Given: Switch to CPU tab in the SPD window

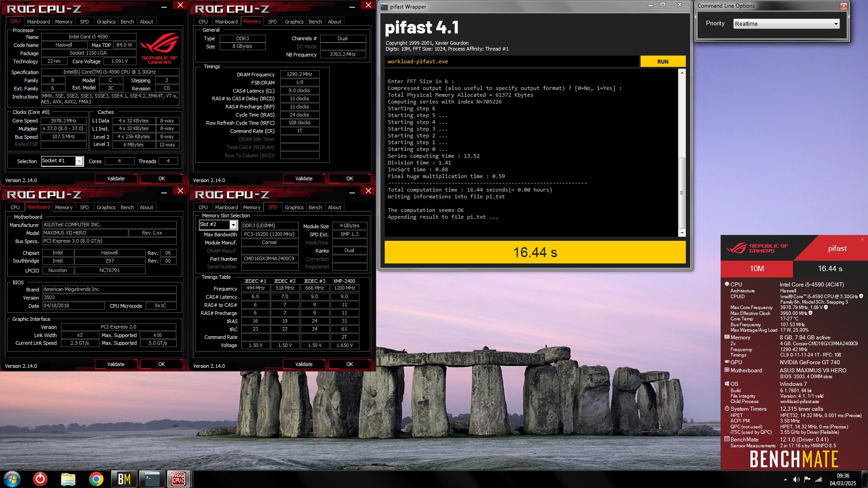Looking at the screenshot, I should click(203, 207).
